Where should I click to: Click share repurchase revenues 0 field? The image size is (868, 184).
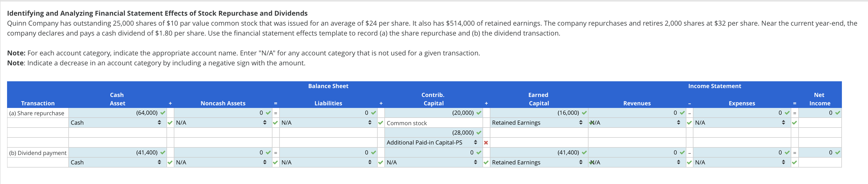[x=637, y=113]
